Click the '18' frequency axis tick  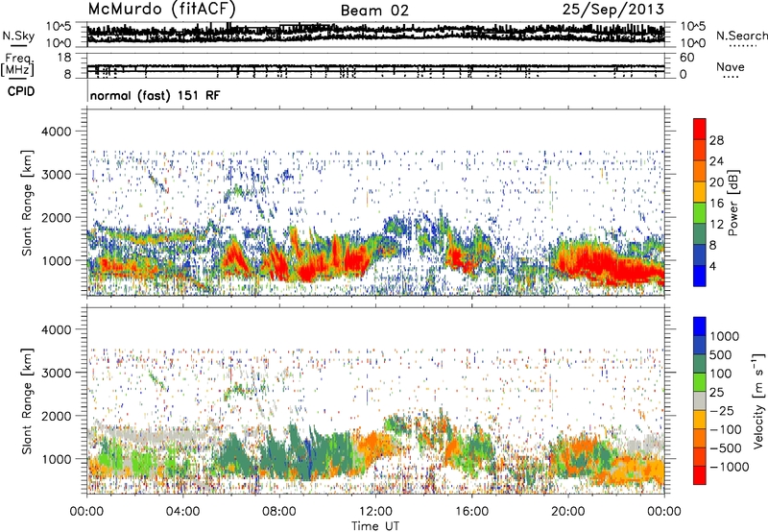point(64,58)
